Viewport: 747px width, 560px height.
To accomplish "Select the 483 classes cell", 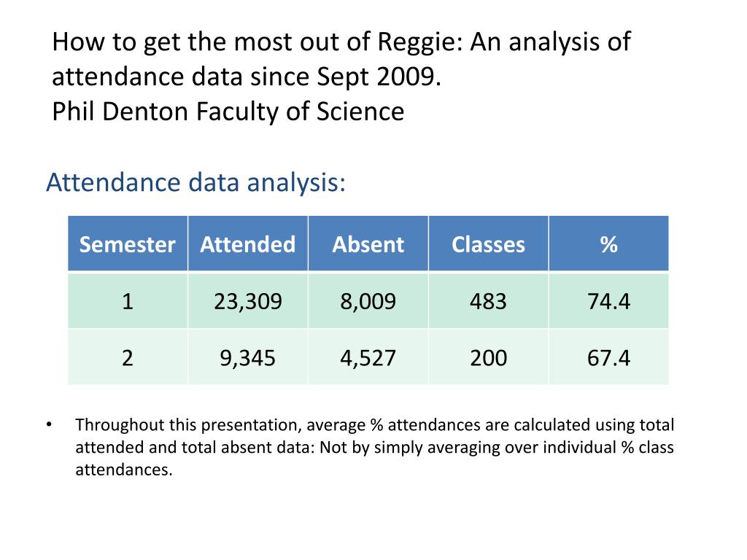I will point(488,300).
